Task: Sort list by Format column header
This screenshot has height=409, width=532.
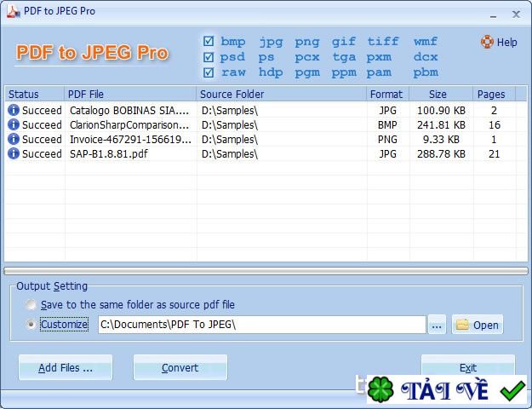Action: coord(387,94)
